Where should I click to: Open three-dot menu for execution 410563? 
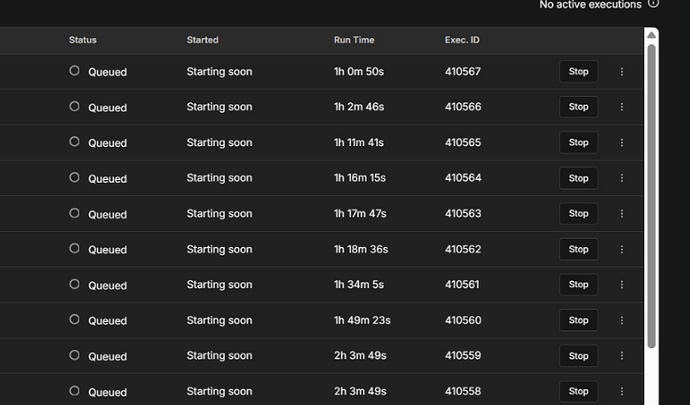(622, 214)
